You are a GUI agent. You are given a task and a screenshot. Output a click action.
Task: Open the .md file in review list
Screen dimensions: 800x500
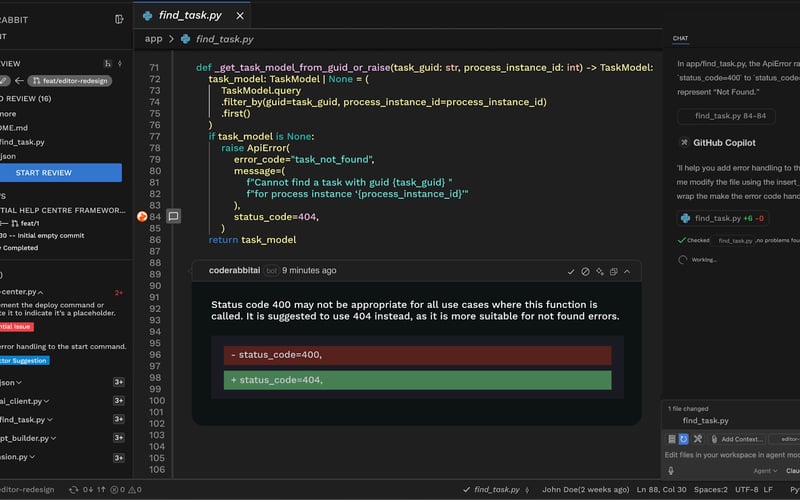[x=14, y=128]
